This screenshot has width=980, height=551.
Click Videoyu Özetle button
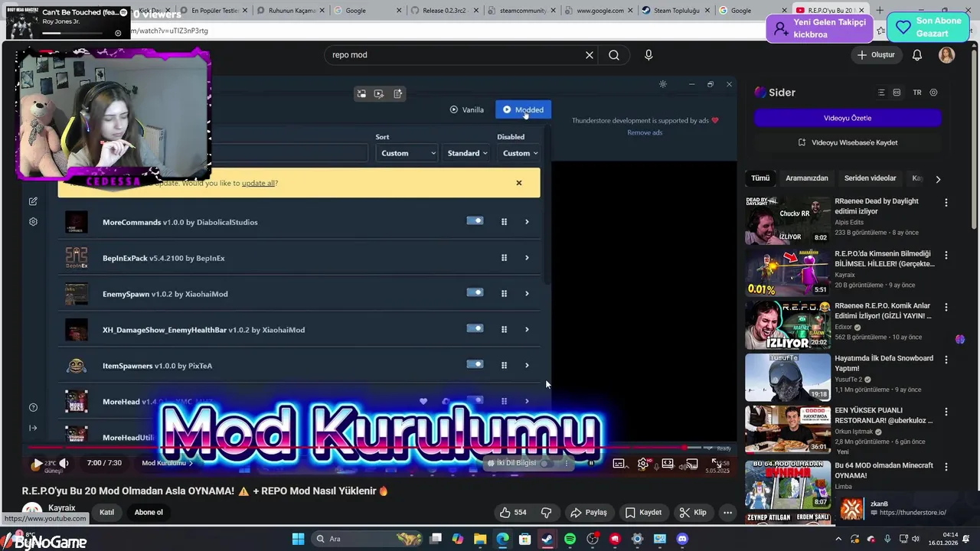[x=848, y=118]
